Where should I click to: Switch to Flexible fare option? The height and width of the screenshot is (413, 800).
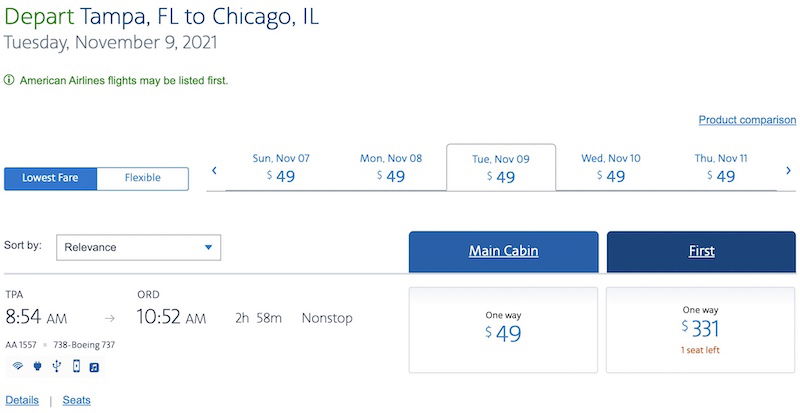143,178
